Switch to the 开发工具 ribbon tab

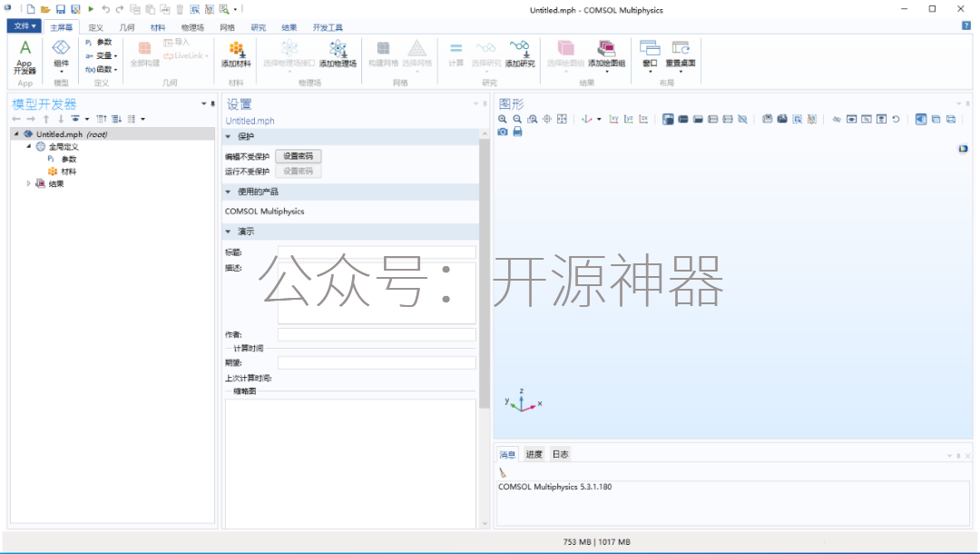point(328,27)
